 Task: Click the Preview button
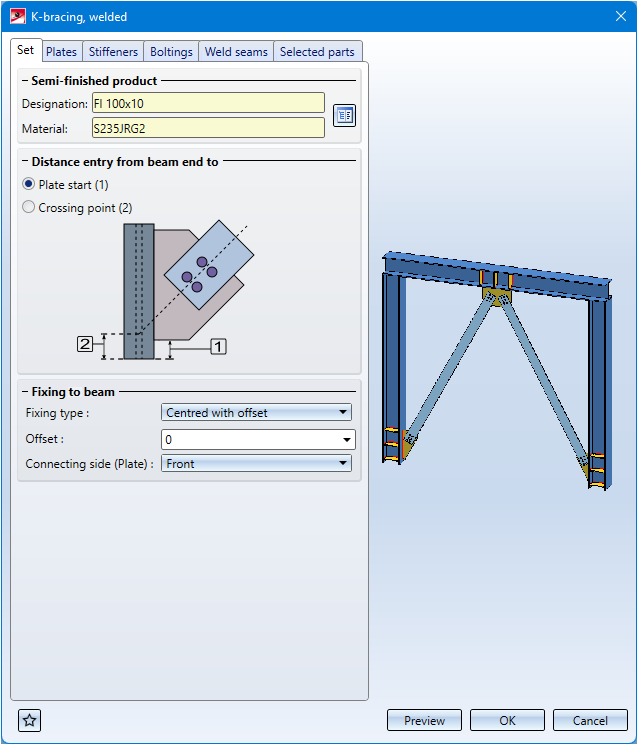424,720
